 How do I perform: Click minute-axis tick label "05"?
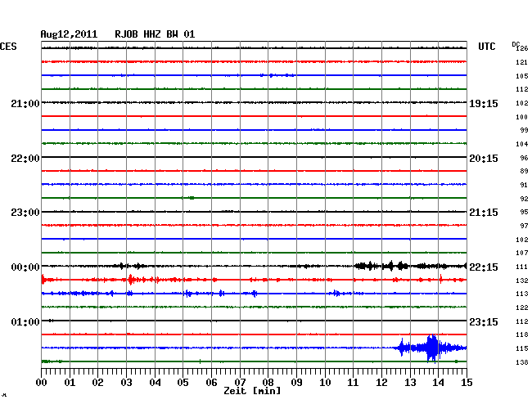pyautogui.click(x=183, y=383)
